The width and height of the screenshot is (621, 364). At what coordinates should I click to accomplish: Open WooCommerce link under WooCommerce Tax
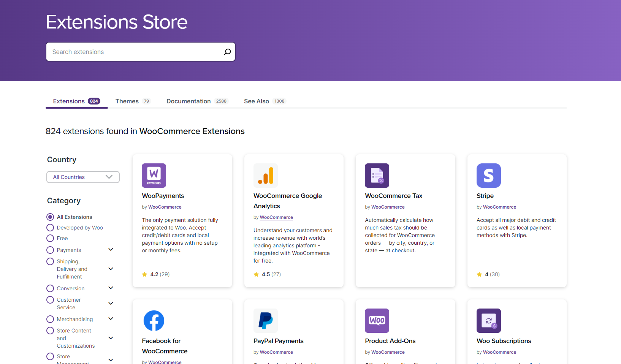(x=388, y=207)
